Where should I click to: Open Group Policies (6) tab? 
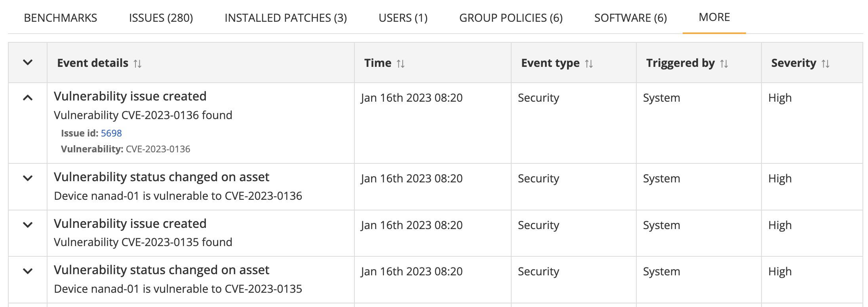(511, 18)
